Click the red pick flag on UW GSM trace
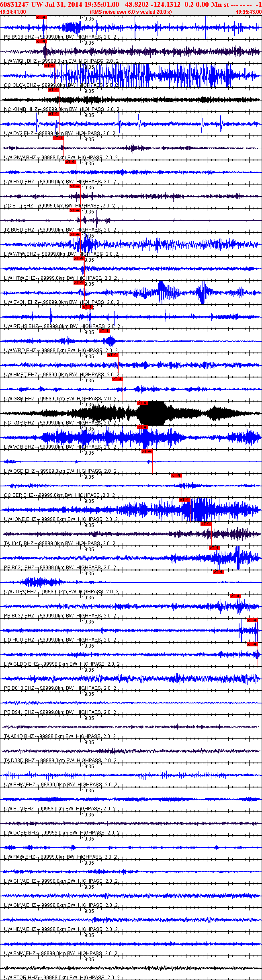 pyautogui.click(x=117, y=379)
